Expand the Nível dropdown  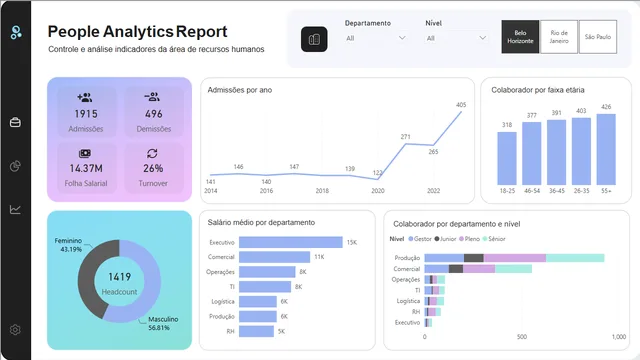tap(456, 38)
